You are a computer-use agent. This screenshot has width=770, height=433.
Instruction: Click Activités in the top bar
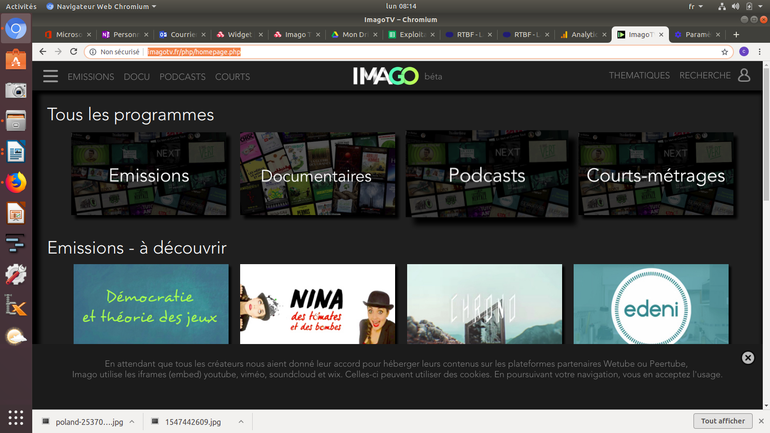[21, 6]
